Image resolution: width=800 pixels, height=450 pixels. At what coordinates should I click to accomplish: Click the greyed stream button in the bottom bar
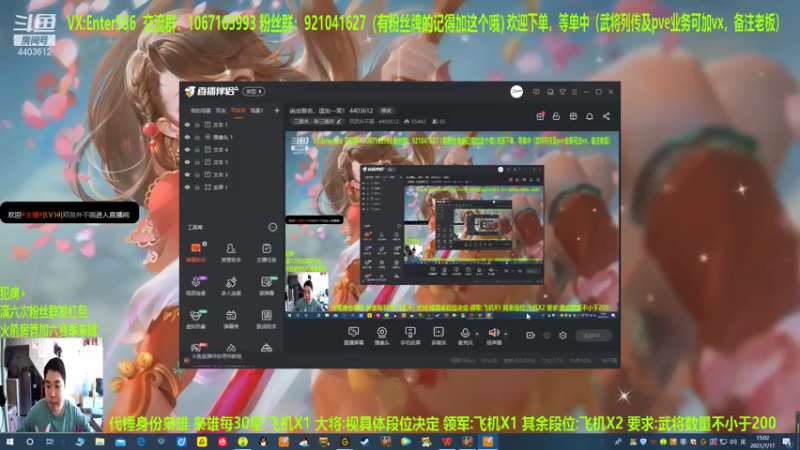pos(593,335)
